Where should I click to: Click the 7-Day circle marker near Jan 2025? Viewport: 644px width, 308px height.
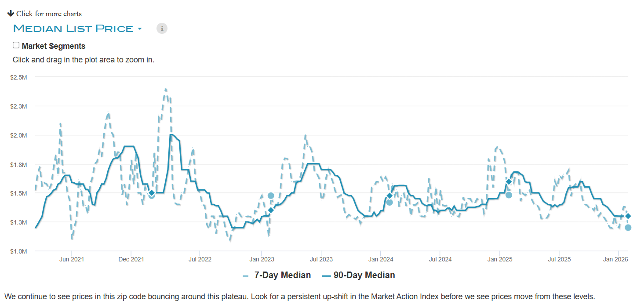(509, 195)
